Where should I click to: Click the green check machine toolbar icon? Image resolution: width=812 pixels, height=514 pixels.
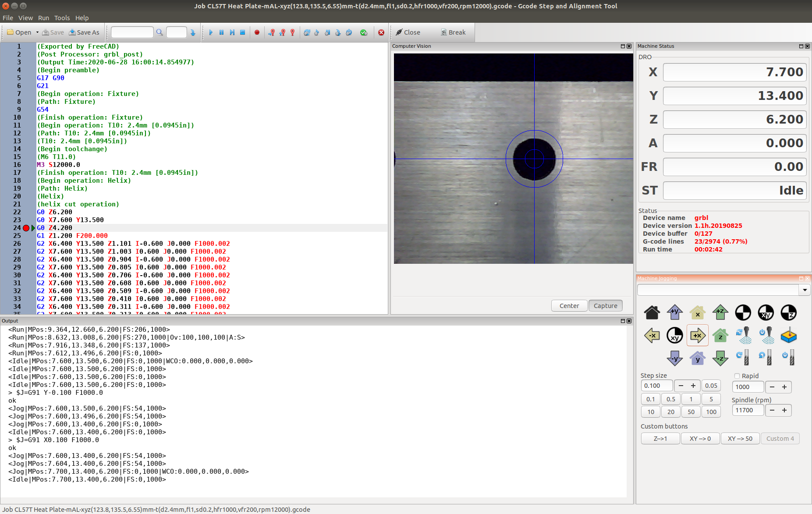(x=364, y=32)
